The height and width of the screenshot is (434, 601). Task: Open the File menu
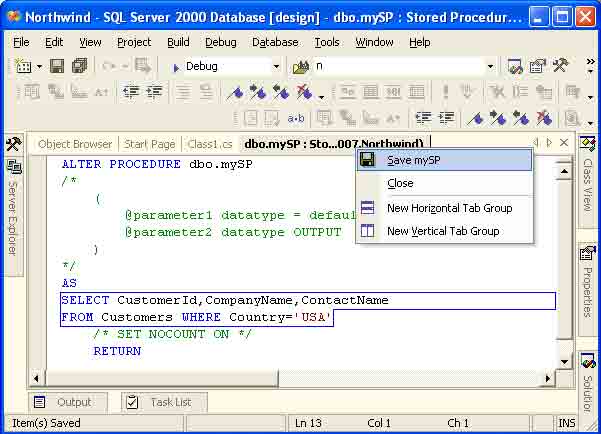pyautogui.click(x=21, y=42)
